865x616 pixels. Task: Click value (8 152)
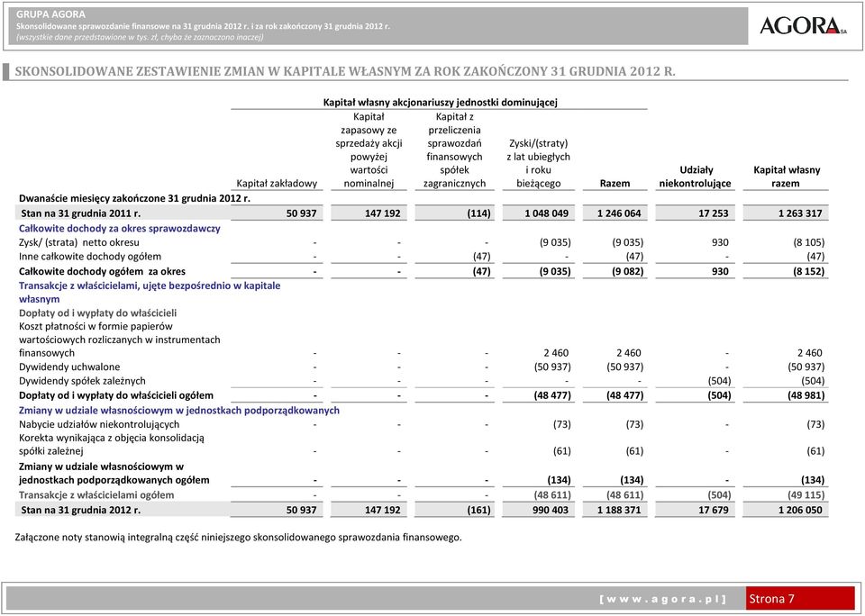tap(807, 271)
